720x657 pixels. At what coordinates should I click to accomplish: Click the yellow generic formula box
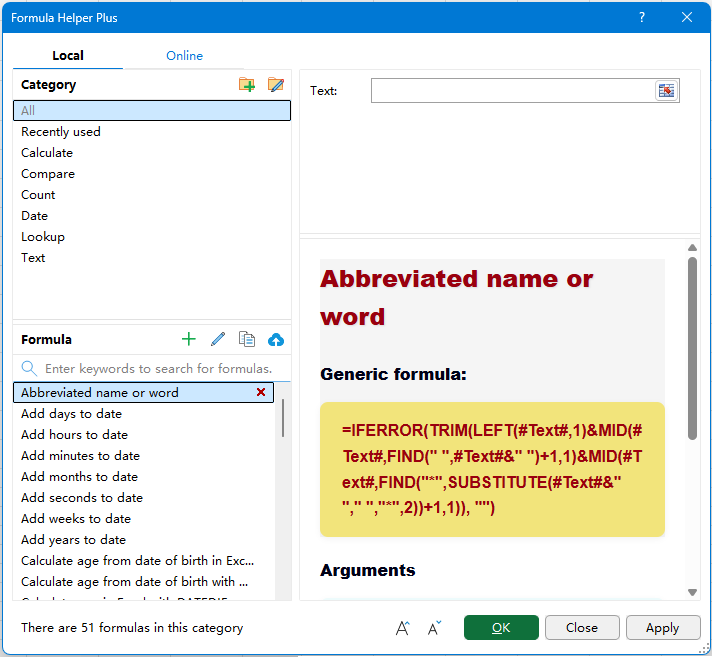click(492, 469)
